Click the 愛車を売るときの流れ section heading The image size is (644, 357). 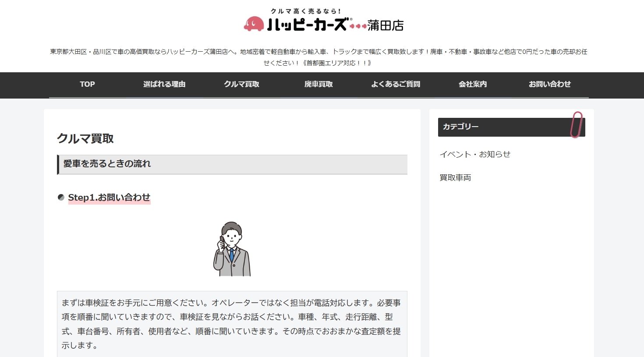(107, 164)
